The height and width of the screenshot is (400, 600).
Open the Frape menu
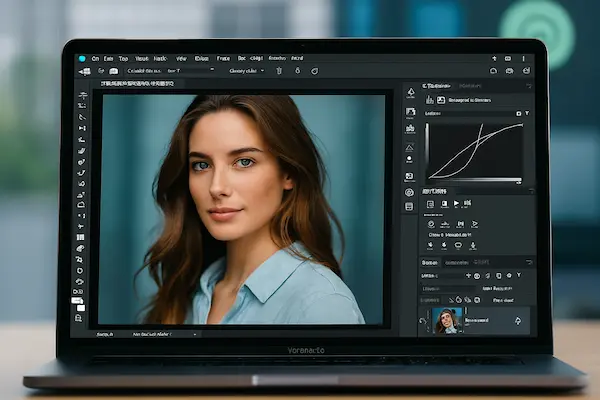coord(223,59)
